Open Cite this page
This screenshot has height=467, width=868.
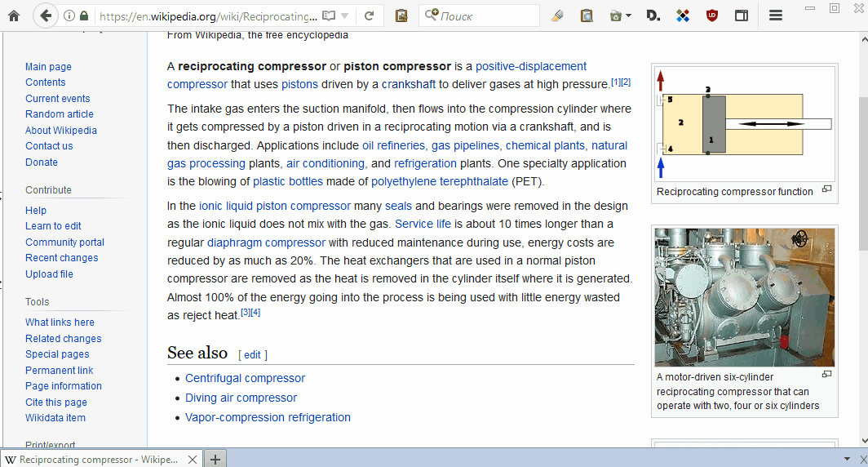[x=56, y=403]
